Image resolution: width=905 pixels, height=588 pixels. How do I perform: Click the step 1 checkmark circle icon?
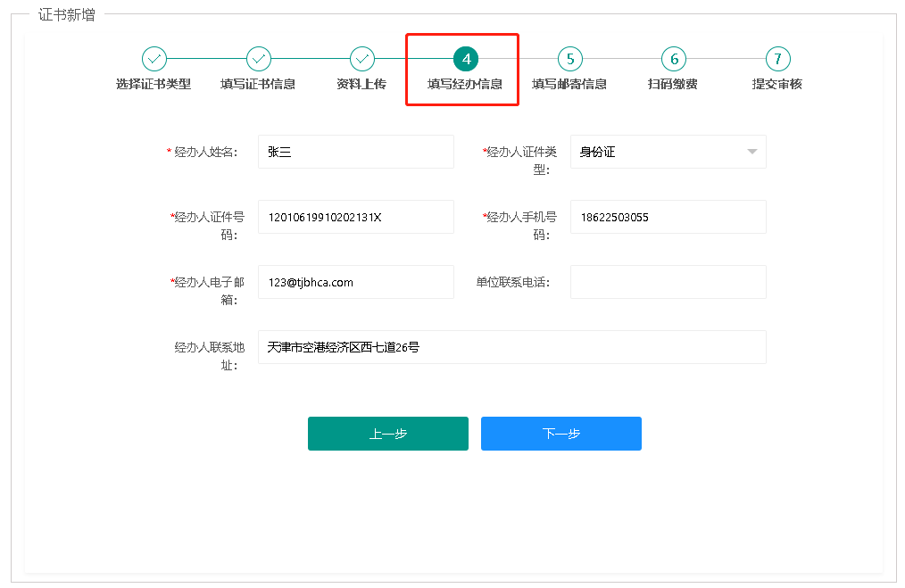coord(154,59)
